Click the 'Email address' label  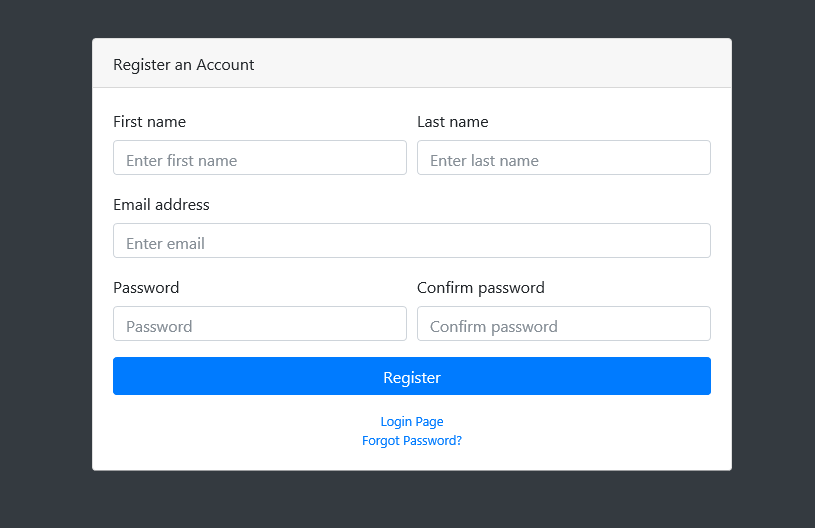(x=161, y=205)
